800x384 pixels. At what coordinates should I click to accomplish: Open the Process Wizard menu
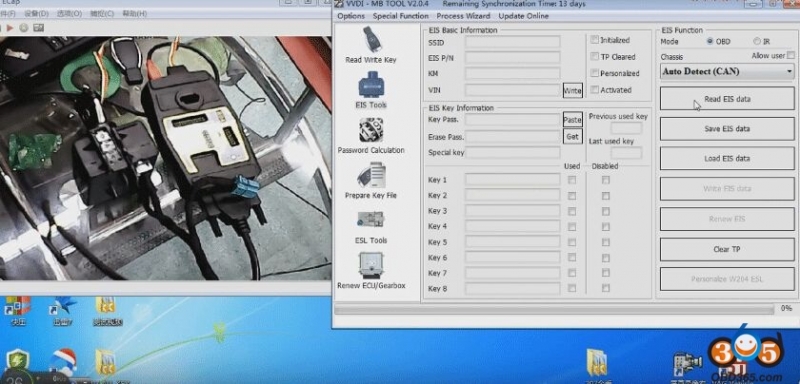[463, 16]
